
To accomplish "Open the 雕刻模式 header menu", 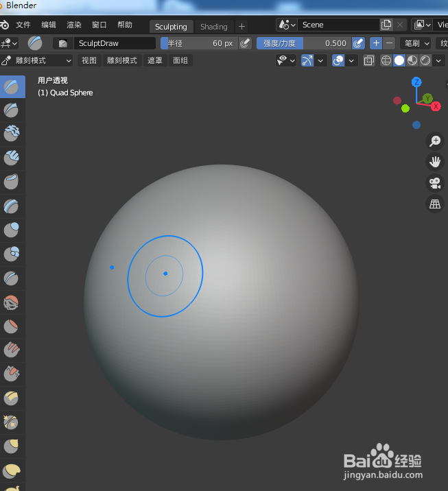I will [x=122, y=60].
